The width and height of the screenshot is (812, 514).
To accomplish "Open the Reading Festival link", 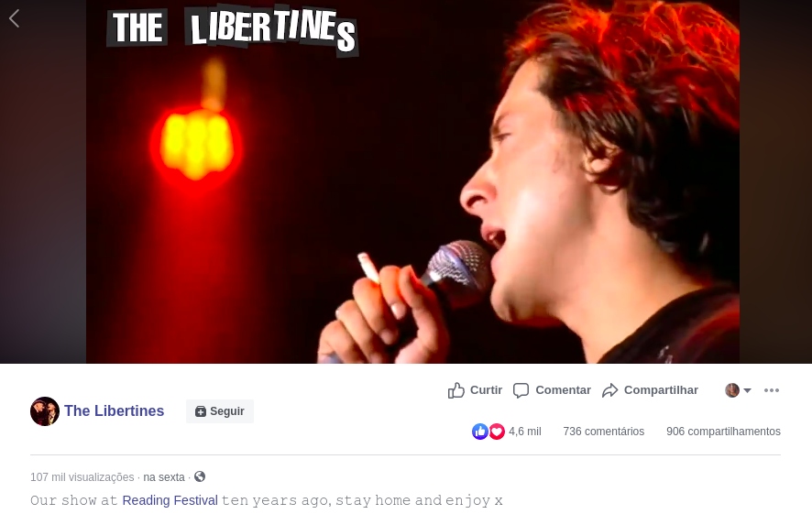I will pyautogui.click(x=170, y=500).
